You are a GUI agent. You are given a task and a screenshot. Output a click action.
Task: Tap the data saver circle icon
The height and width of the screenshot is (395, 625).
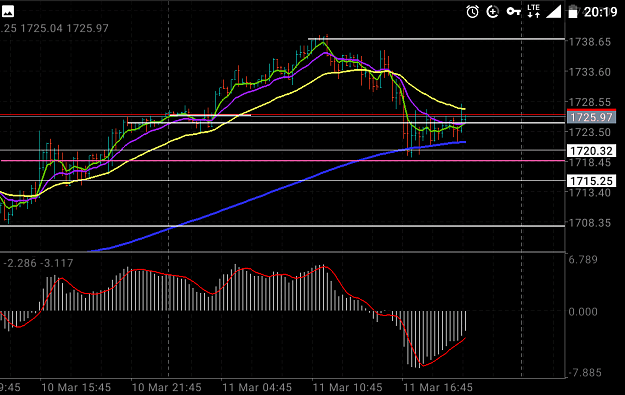pos(493,12)
